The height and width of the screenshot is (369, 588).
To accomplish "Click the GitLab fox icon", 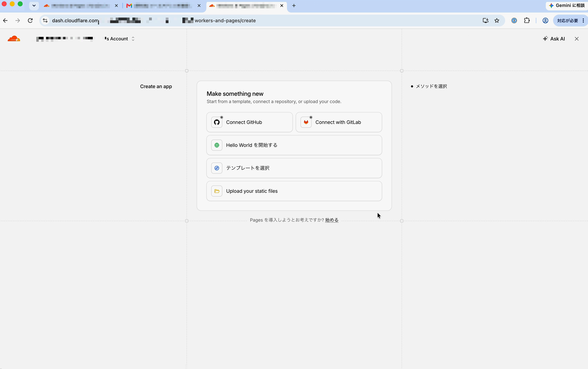I will (306, 122).
